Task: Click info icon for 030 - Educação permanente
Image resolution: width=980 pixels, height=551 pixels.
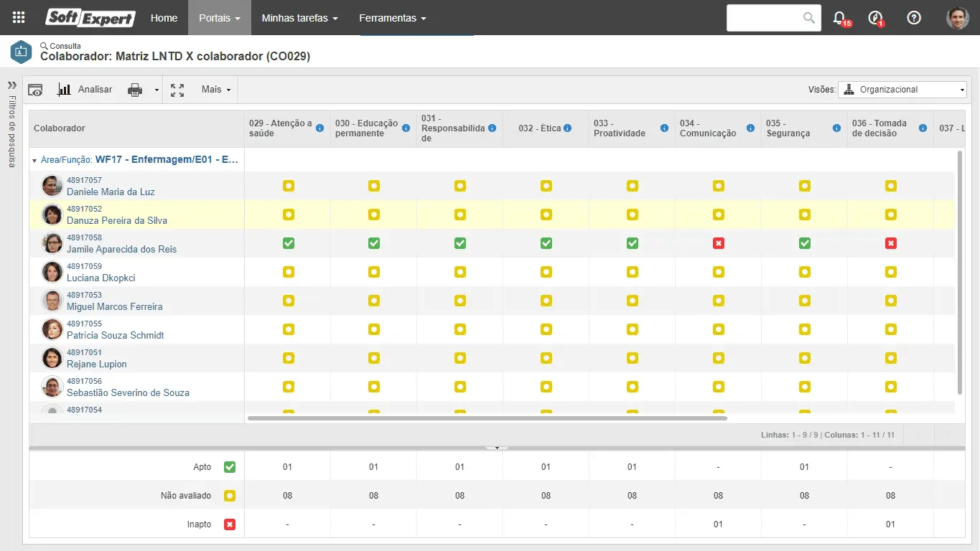Action: pyautogui.click(x=406, y=128)
